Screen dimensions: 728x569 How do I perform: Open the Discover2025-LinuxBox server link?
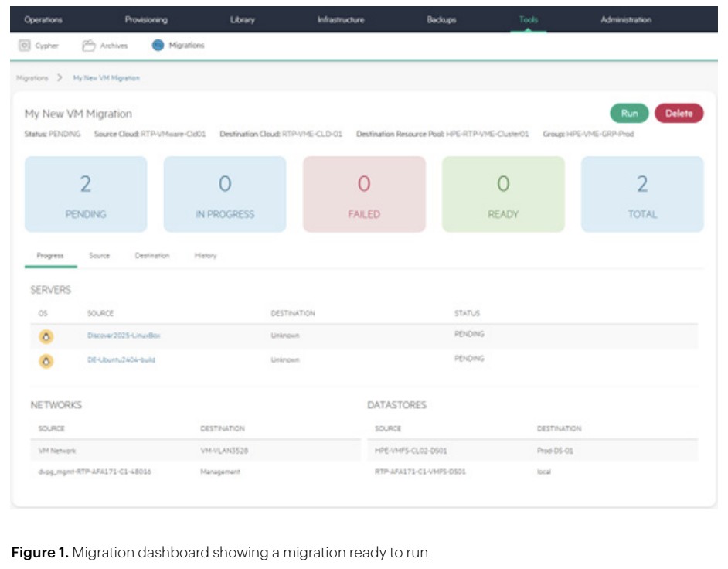(x=124, y=336)
